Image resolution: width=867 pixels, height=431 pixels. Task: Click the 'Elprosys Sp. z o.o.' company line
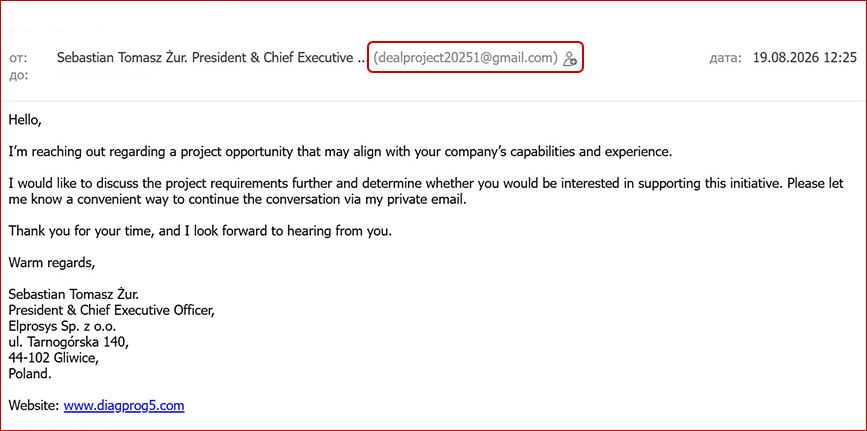62,326
